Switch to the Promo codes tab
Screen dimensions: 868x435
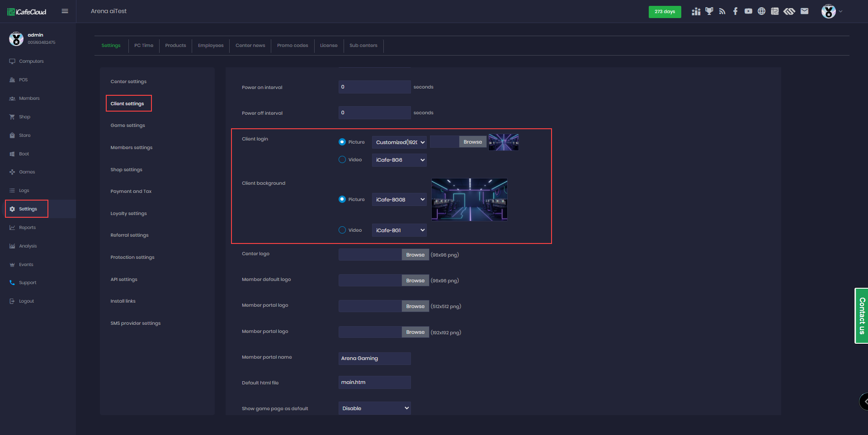[292, 45]
